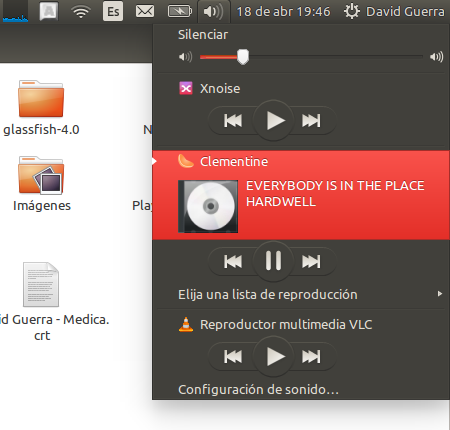
Task: Select the glassfish-4.0 folder
Action: click(x=41, y=108)
